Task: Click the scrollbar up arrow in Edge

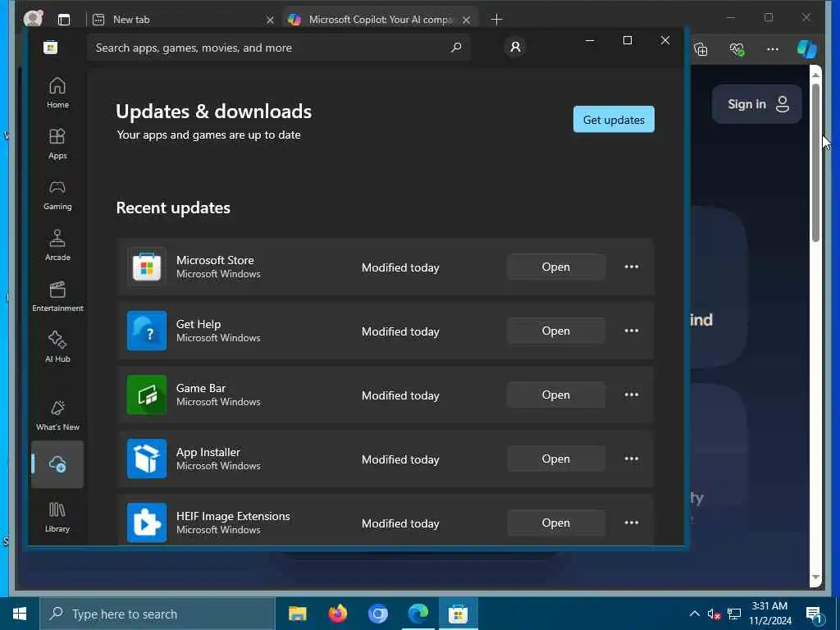Action: click(x=815, y=75)
